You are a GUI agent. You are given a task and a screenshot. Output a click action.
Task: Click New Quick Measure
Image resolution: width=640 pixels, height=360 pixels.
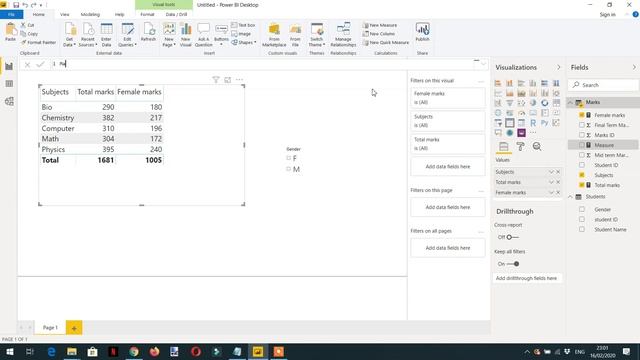click(x=386, y=42)
